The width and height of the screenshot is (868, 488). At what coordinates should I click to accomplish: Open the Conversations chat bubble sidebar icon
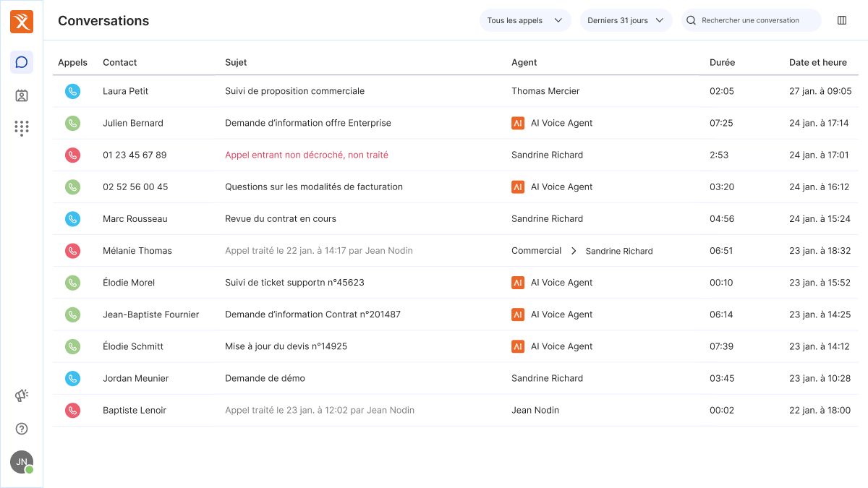pyautogui.click(x=22, y=62)
